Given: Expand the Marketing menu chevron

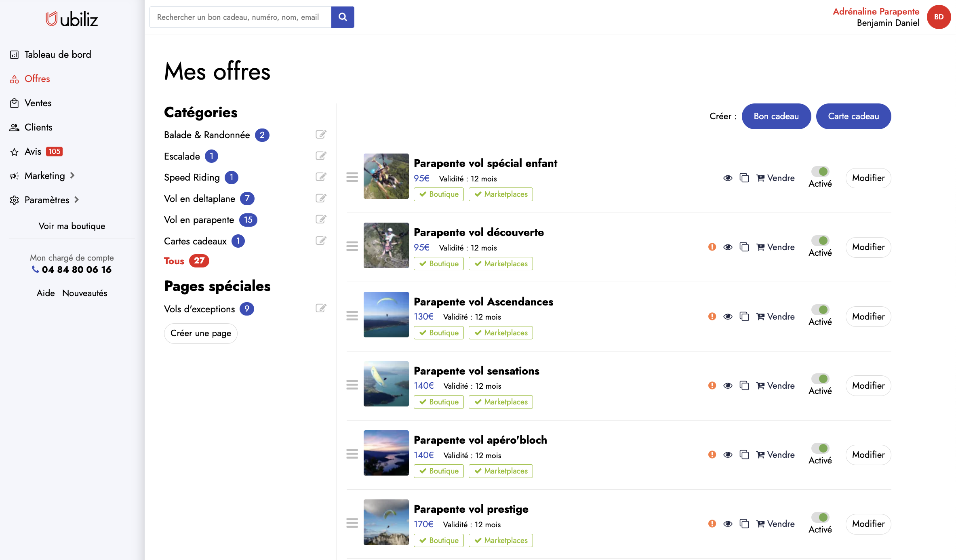Looking at the screenshot, I should tap(72, 175).
